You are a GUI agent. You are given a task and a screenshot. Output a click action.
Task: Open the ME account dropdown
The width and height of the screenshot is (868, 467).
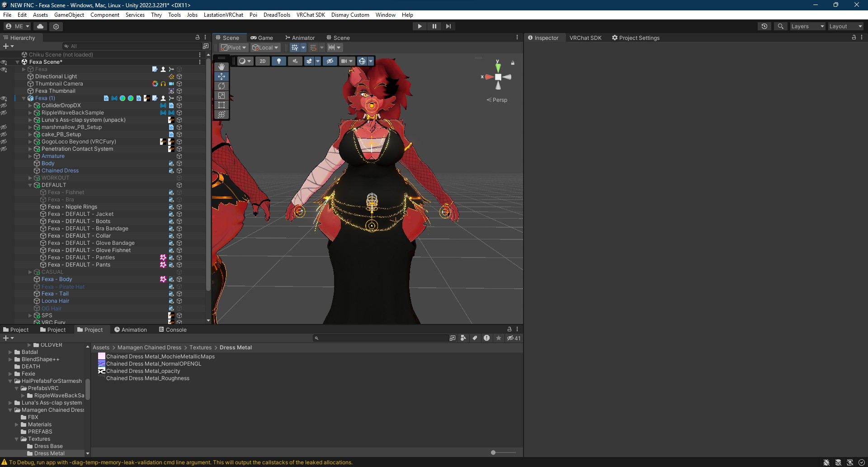18,26
